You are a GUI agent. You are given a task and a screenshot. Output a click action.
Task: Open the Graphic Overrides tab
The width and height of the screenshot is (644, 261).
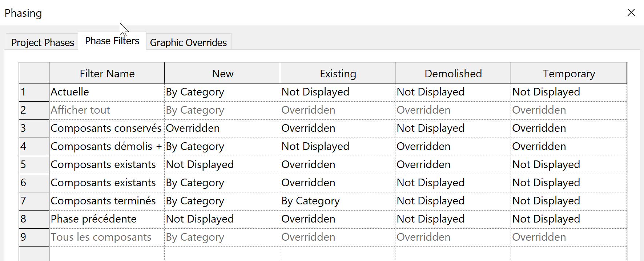pos(188,42)
